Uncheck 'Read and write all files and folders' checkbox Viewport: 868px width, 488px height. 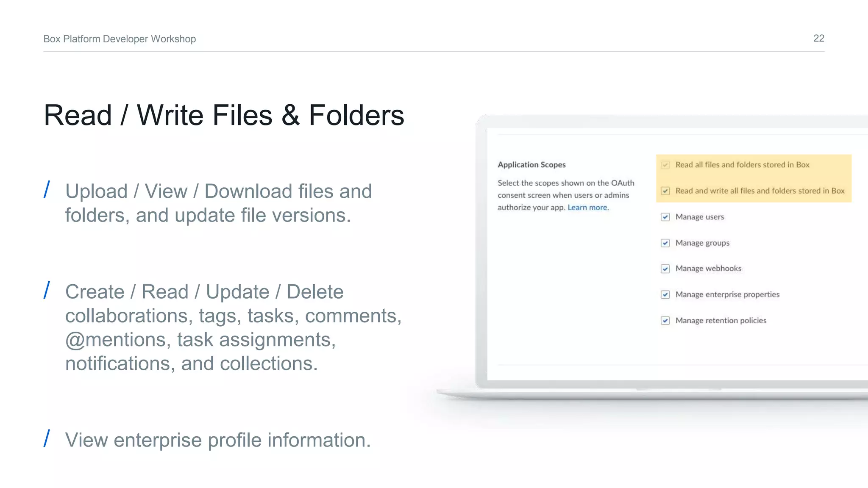665,191
